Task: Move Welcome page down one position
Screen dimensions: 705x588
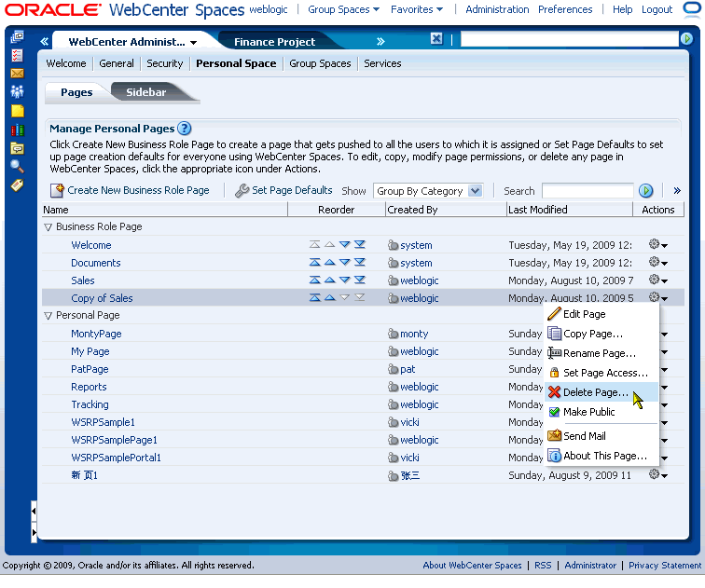Action: click(344, 245)
